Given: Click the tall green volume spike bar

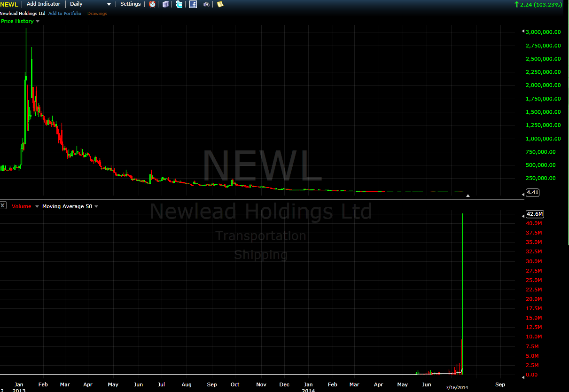Looking at the screenshot, I should click(463, 294).
